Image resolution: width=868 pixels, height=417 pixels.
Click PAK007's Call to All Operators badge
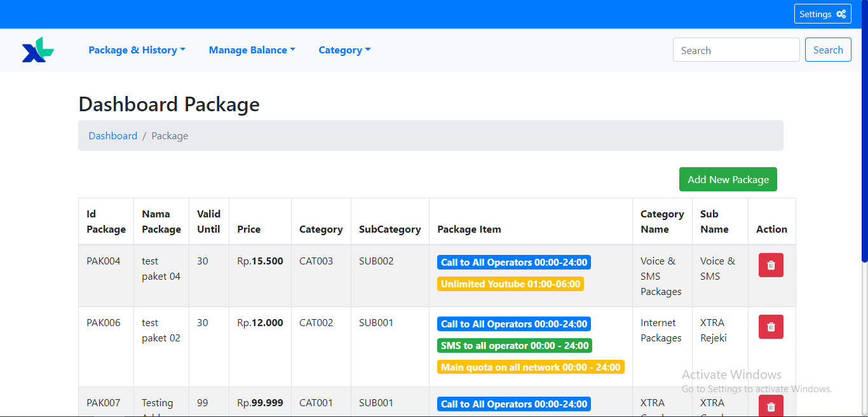point(514,404)
